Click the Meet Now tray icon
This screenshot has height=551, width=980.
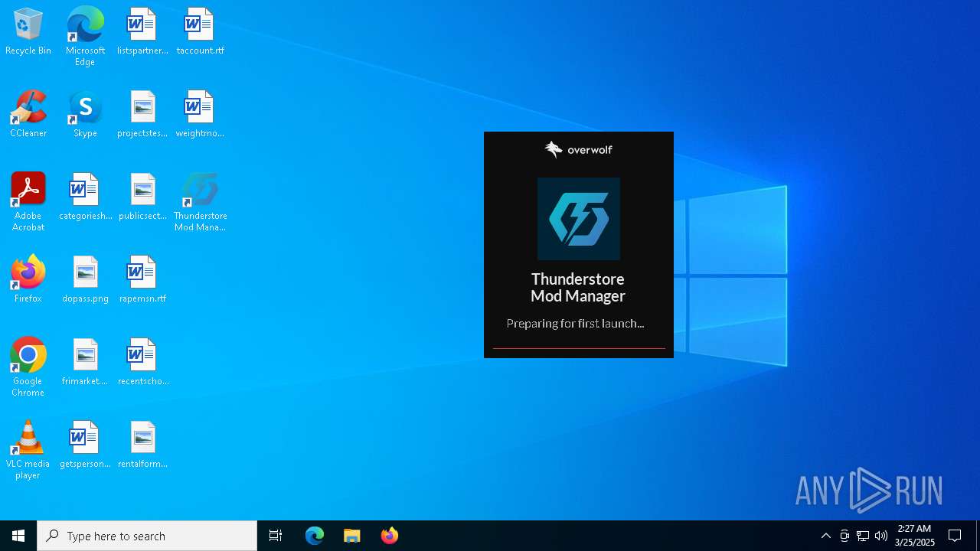coord(844,536)
